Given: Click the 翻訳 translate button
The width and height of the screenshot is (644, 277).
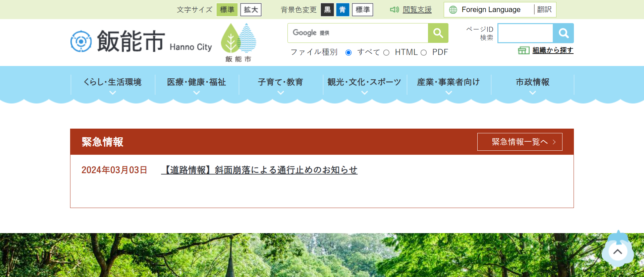Looking at the screenshot, I should pyautogui.click(x=544, y=10).
